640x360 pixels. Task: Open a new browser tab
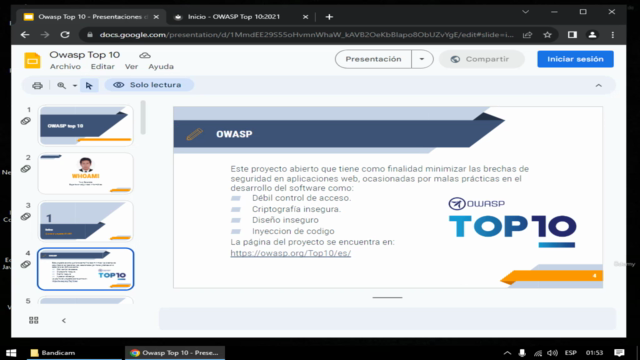pyautogui.click(x=329, y=17)
